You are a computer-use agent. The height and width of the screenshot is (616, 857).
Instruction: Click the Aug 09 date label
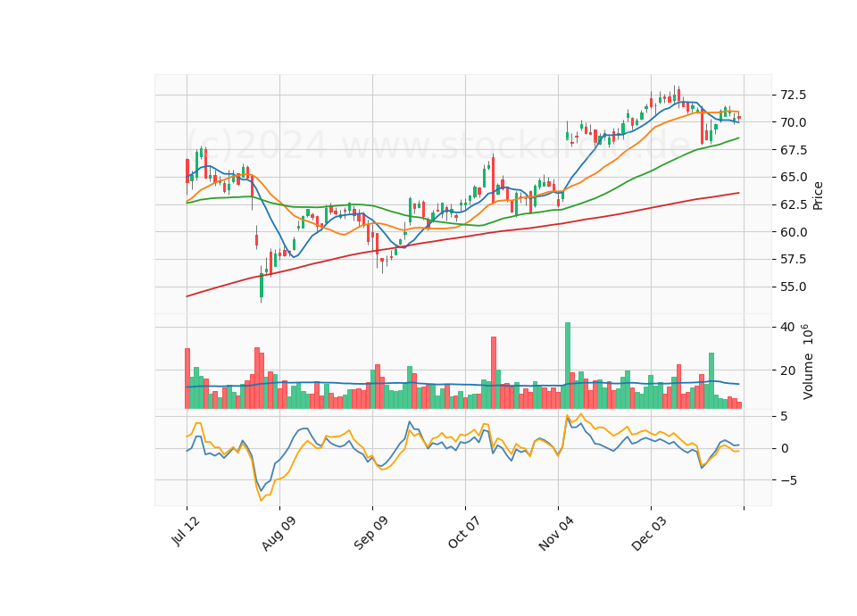(x=279, y=533)
